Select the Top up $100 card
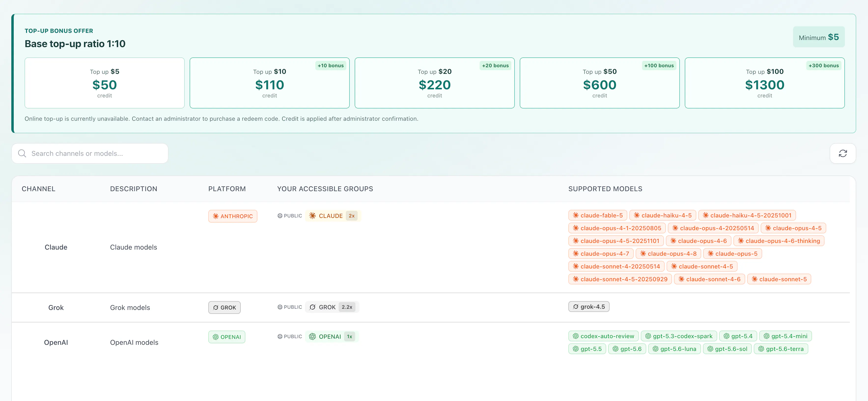The width and height of the screenshot is (868, 401). coord(765,83)
